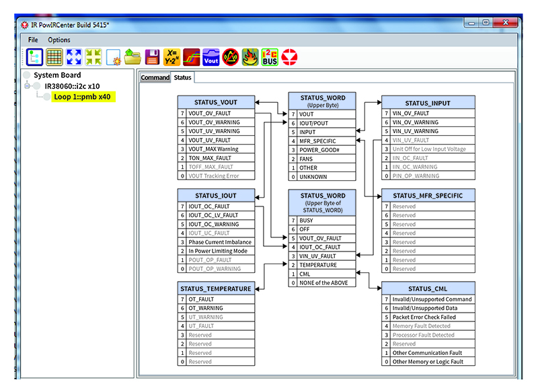This screenshot has height=392, width=538.
Task: Click the NONE of the ABOVE row
Action: (322, 282)
